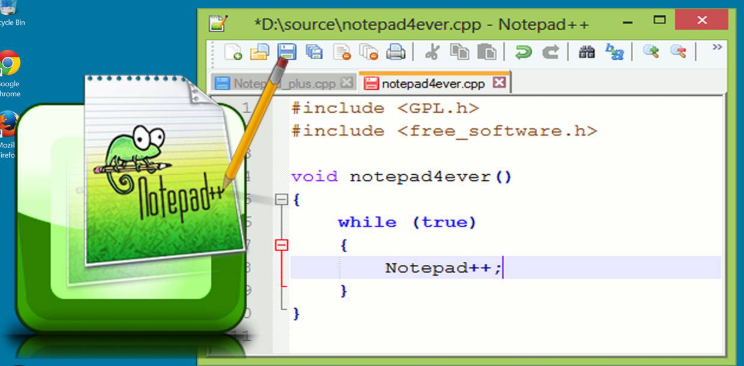Image resolution: width=744 pixels, height=366 pixels.
Task: Switch to the Notepad_plus.cpp tab
Action: point(284,84)
